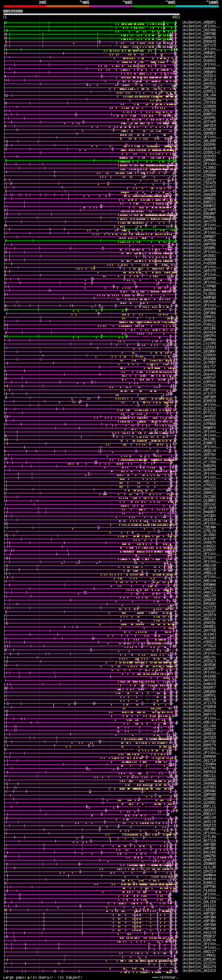The image size is (222, 980).
Task: Select hit label UniRef100_Q43564
Action: (199, 240)
